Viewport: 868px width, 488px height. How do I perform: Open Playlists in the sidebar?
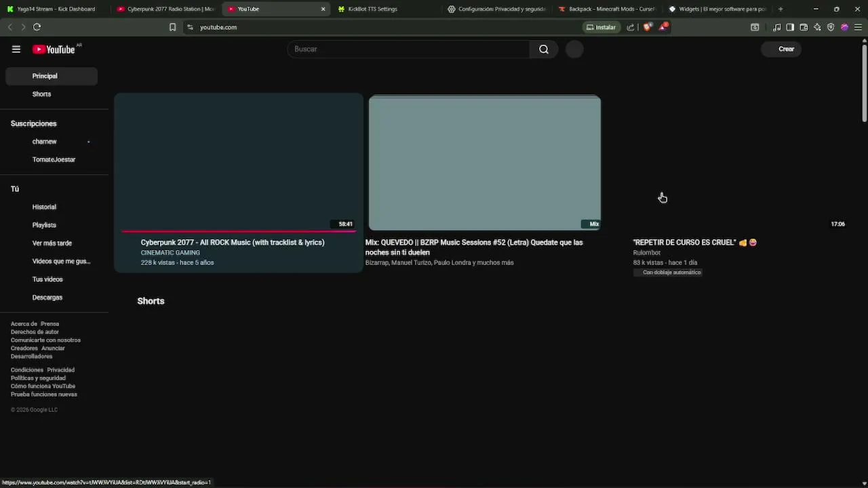click(x=52, y=225)
